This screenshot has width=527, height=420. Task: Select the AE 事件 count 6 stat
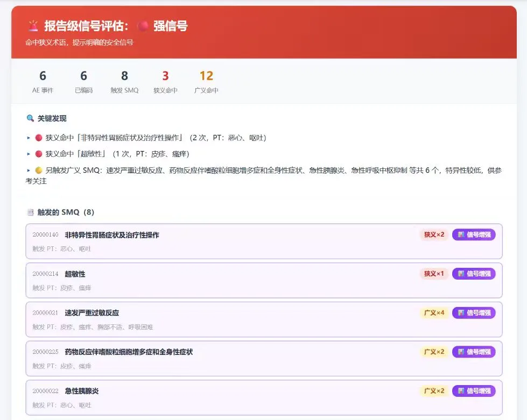(x=43, y=82)
